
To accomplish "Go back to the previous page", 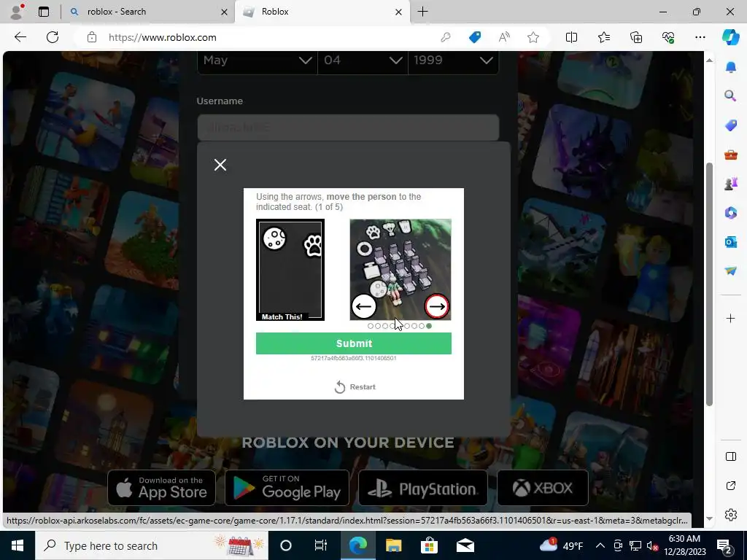I will pyautogui.click(x=20, y=37).
